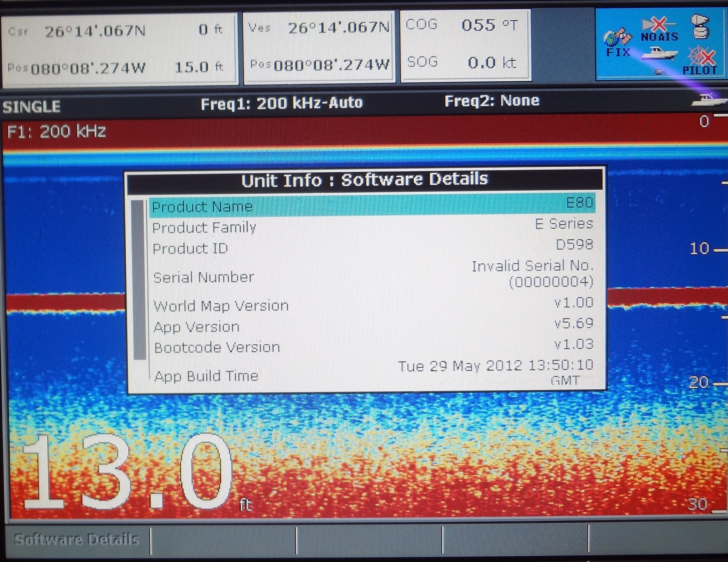Click the cursor position data box

click(x=119, y=49)
